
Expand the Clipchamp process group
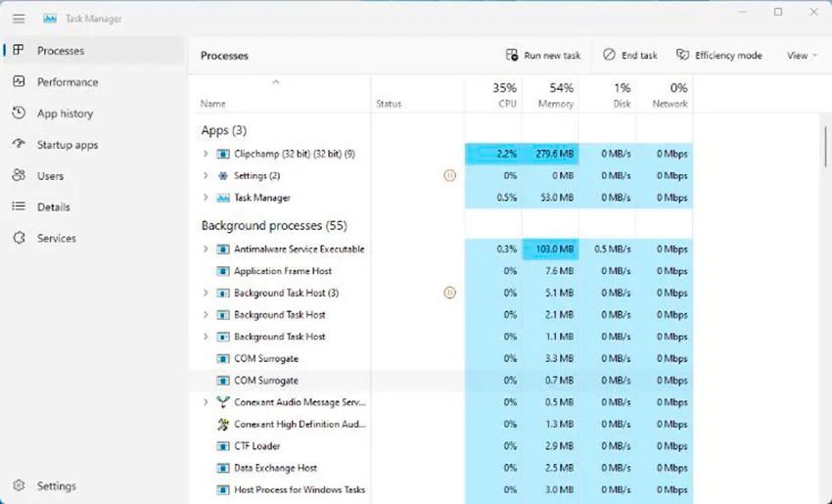[206, 154]
